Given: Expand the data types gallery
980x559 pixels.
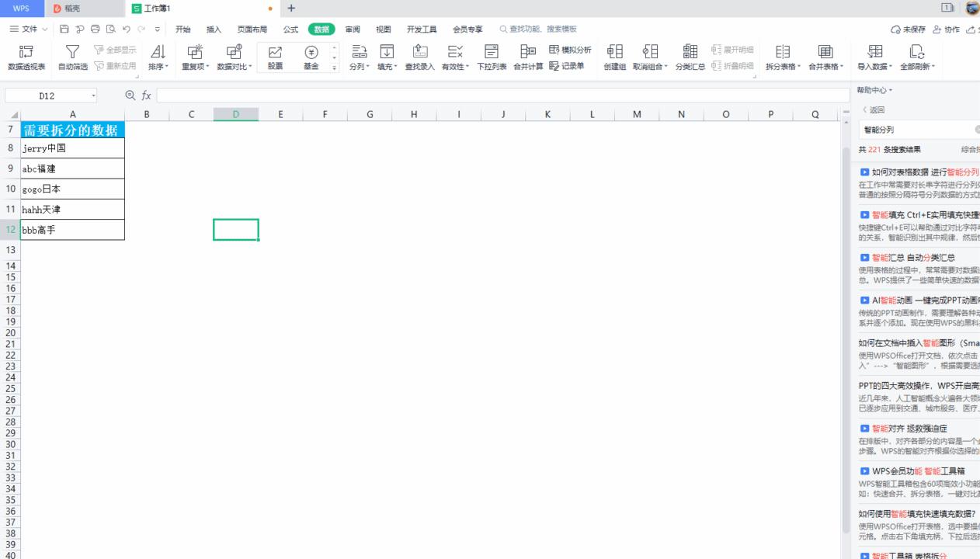Looking at the screenshot, I should 335,68.
